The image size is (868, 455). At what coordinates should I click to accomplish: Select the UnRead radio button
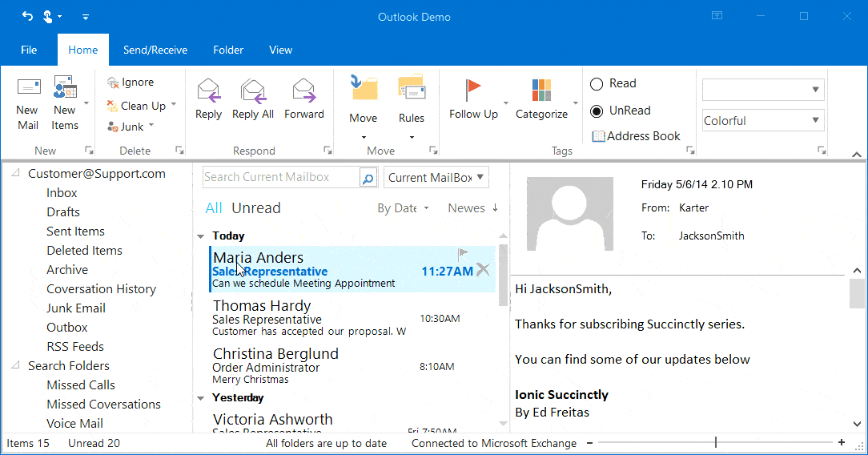coord(597,111)
